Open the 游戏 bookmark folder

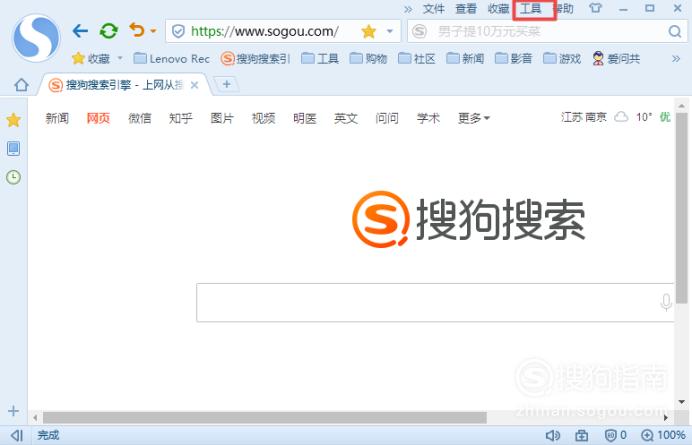(562, 58)
